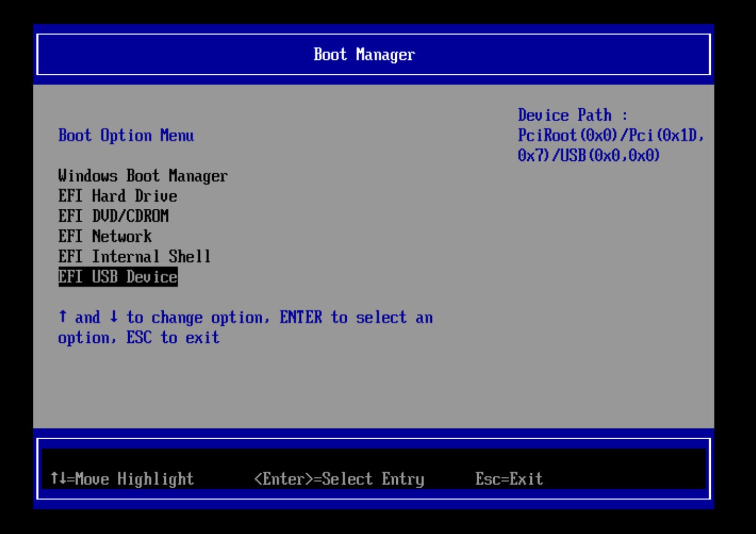Pick the EFI DVD/CDROM boot option
The image size is (756, 534).
113,216
